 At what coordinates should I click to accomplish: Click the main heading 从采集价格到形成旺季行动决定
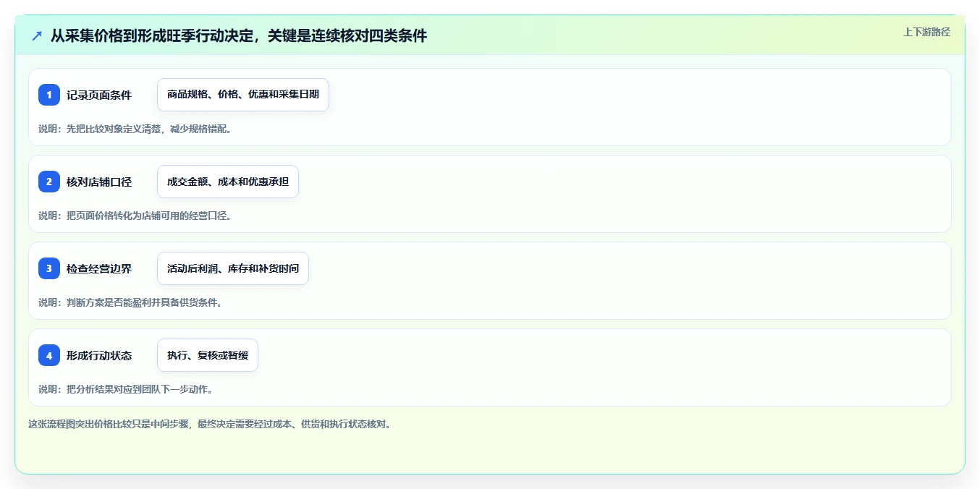coord(151,35)
